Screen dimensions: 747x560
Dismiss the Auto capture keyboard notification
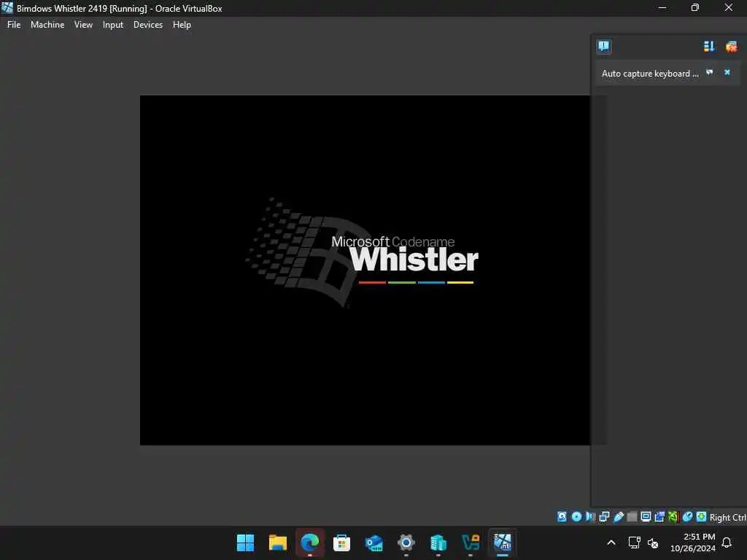coord(727,72)
